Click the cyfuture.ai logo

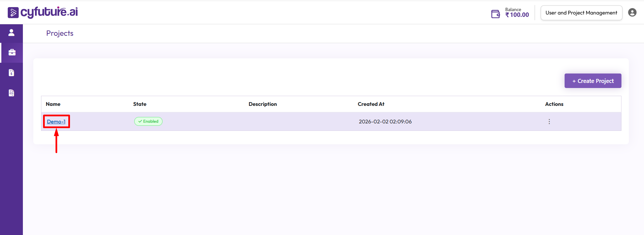[x=43, y=12]
